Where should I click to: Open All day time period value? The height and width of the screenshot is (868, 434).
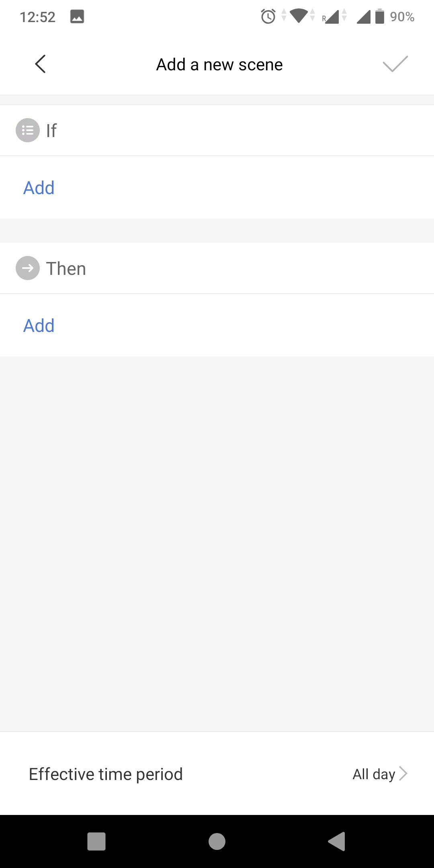[374, 774]
